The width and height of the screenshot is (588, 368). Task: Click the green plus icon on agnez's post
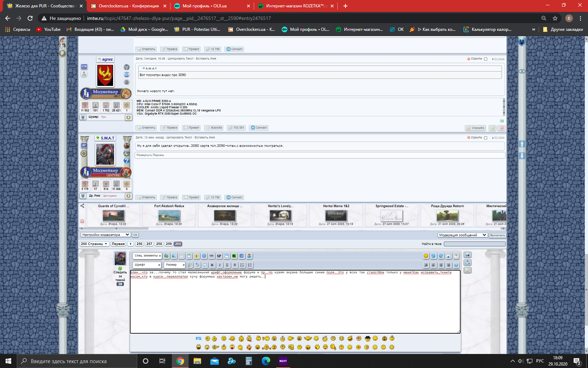coord(492,128)
